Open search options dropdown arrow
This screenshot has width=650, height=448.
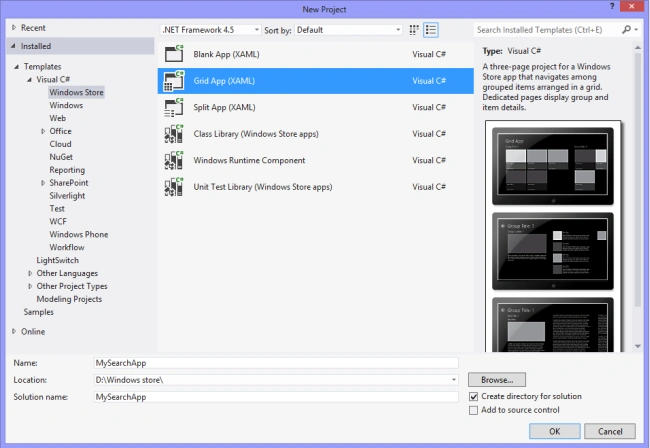tap(636, 29)
